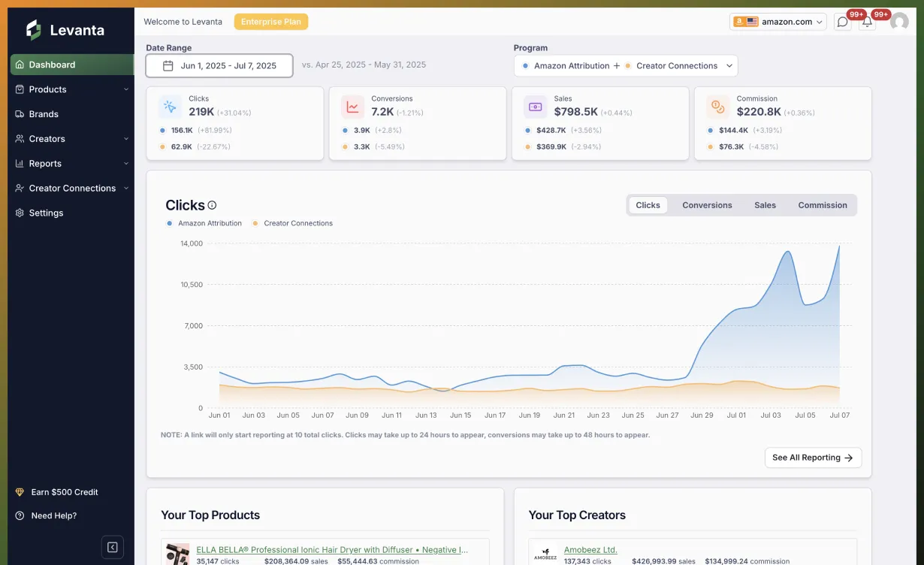Expand the Creators sidebar menu
924x565 pixels.
pyautogui.click(x=48, y=138)
